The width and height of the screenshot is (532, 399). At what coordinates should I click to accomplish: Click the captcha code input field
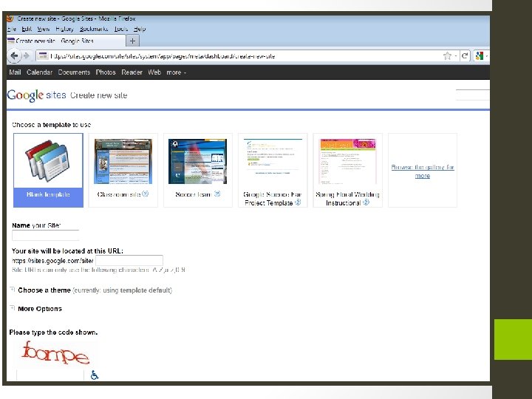50,375
